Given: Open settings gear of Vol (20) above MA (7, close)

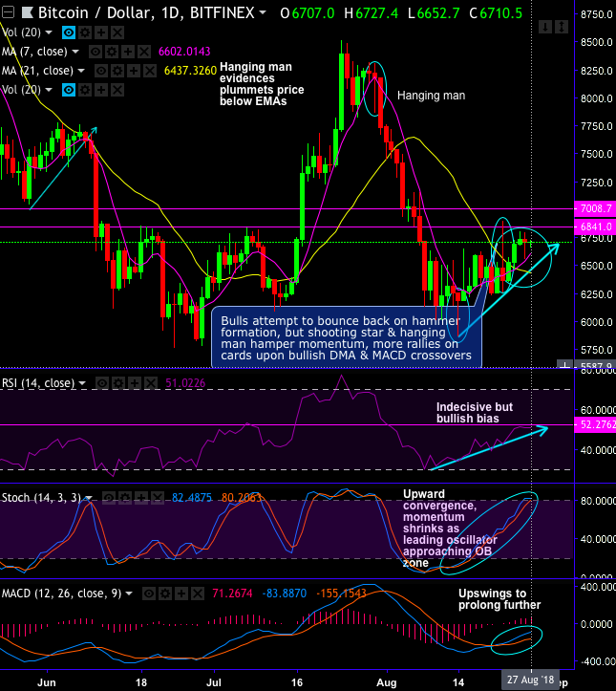Looking at the screenshot, I should tap(85, 32).
